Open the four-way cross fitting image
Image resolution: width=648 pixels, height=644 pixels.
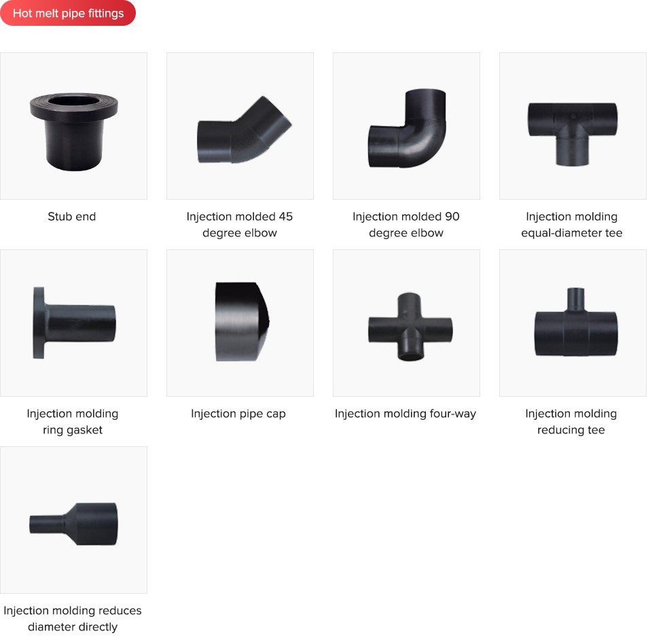point(407,323)
